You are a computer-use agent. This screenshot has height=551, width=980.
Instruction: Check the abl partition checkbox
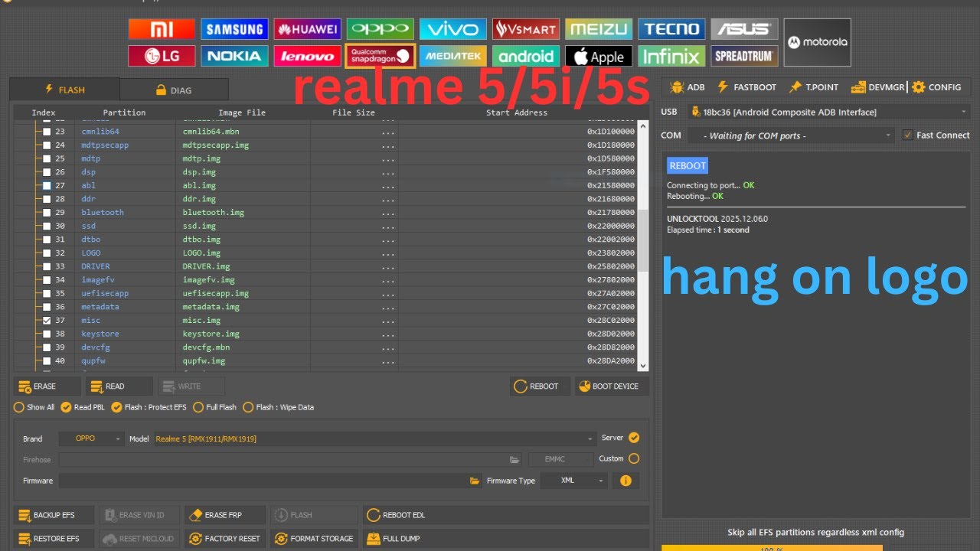[x=47, y=186]
